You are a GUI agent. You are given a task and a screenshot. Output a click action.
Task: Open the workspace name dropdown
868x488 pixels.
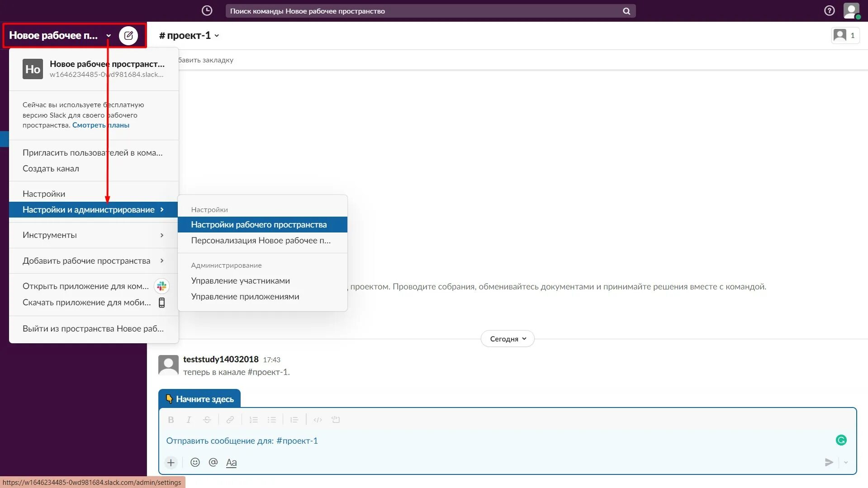point(60,35)
